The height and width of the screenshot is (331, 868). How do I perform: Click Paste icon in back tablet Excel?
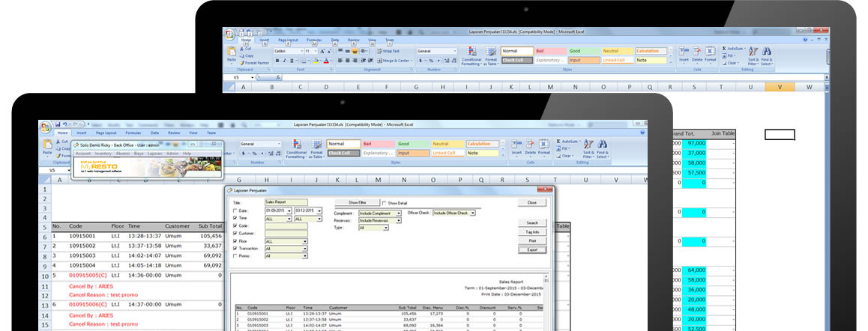[232, 51]
